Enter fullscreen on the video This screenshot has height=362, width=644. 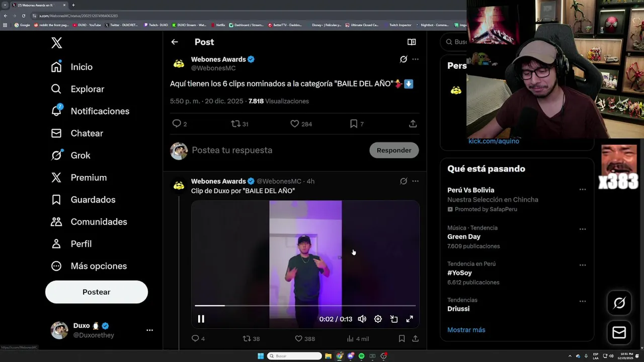[410, 319]
